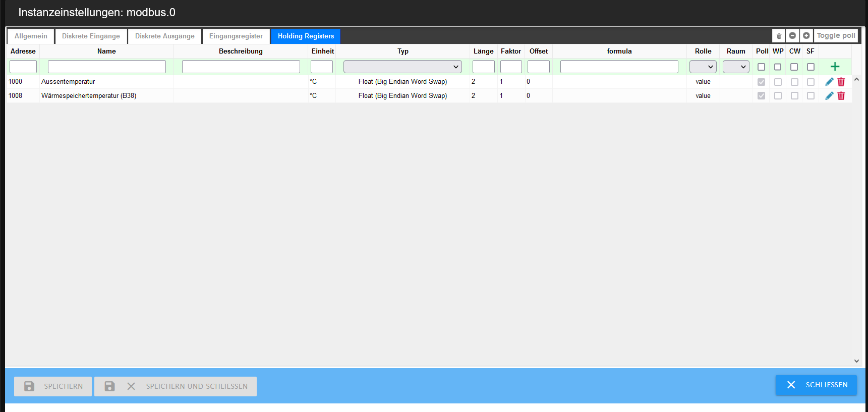Focus the Faktor filter input field
This screenshot has width=868, height=412.
[511, 67]
